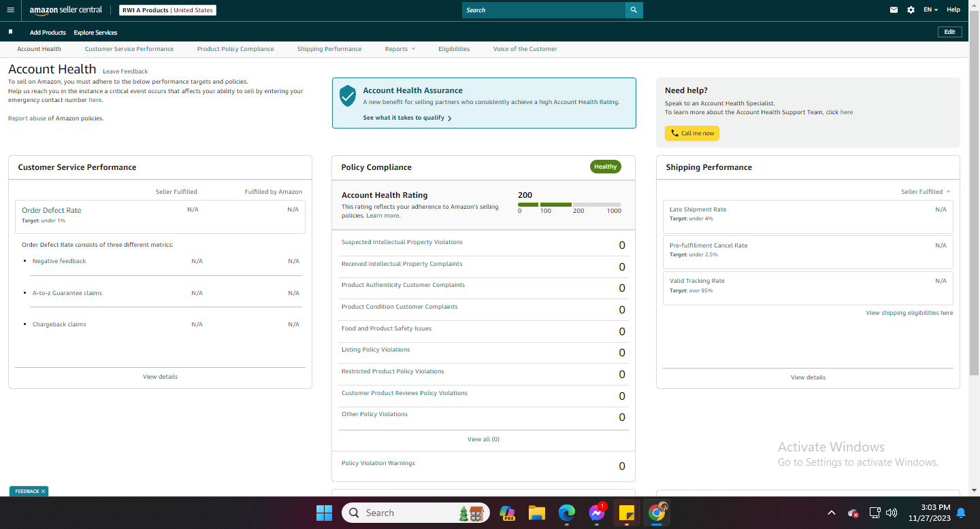Click the Account Health Rating progress bar
The image size is (980, 529).
(x=570, y=205)
